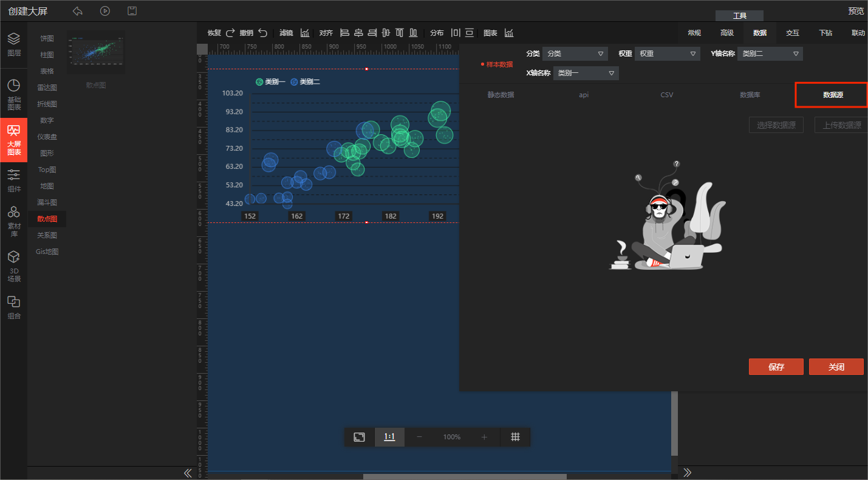Click the canvas horizontal scrollbar thumb
The height and width of the screenshot is (480, 868).
click(465, 476)
